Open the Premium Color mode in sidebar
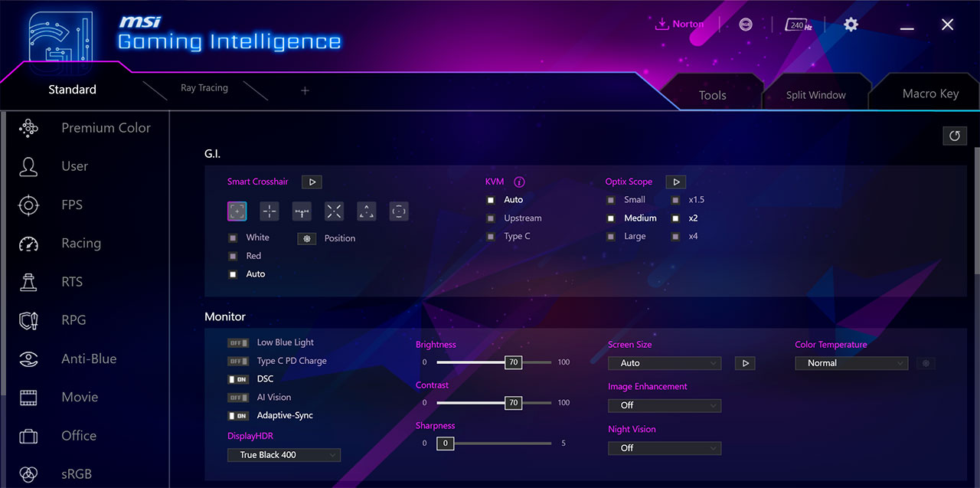This screenshot has height=488, width=980. (84, 128)
